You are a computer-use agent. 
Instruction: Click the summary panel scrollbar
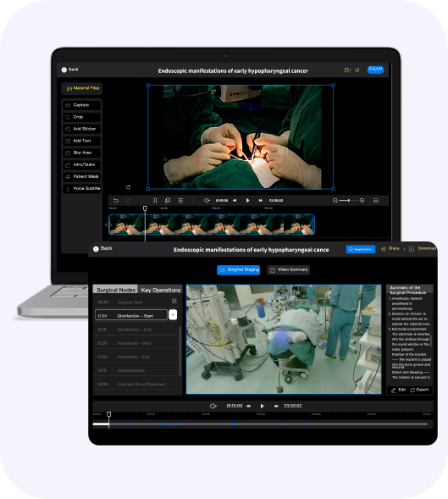(431, 341)
